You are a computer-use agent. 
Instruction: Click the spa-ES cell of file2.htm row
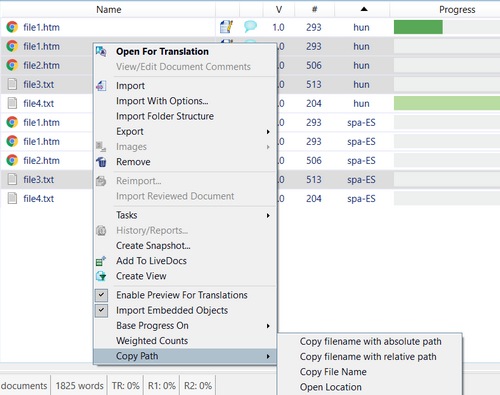coord(361,161)
